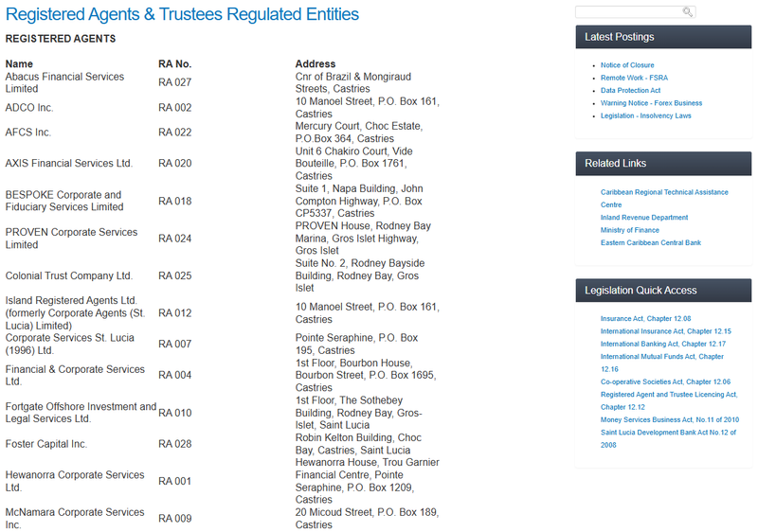Select Abacus Financial Services Limited name
758x532 pixels.
tap(64, 82)
